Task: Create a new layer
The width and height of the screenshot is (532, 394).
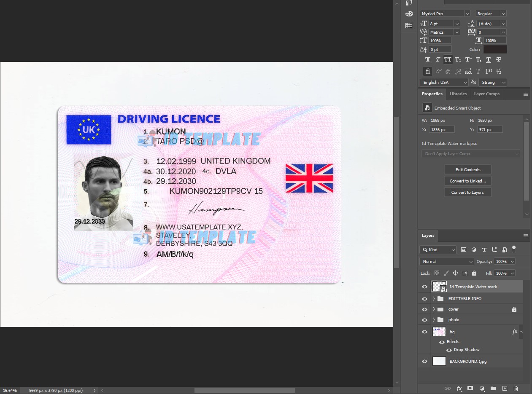Action: click(504, 388)
